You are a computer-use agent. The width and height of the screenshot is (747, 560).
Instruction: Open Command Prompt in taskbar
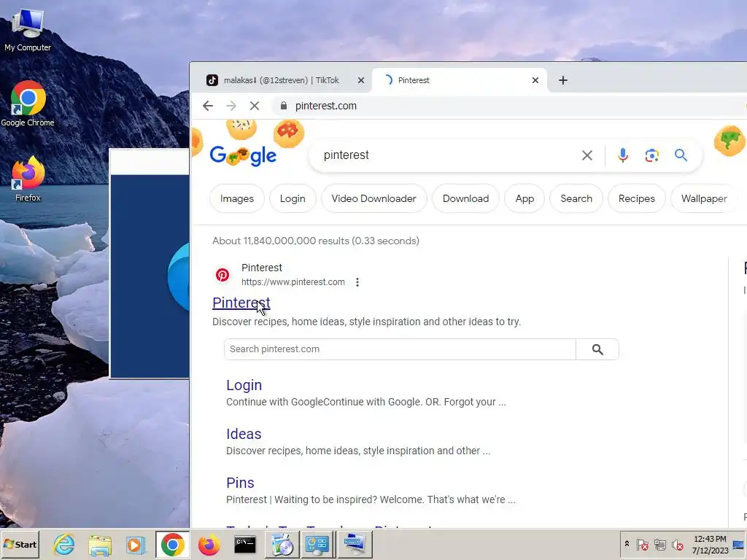point(245,544)
